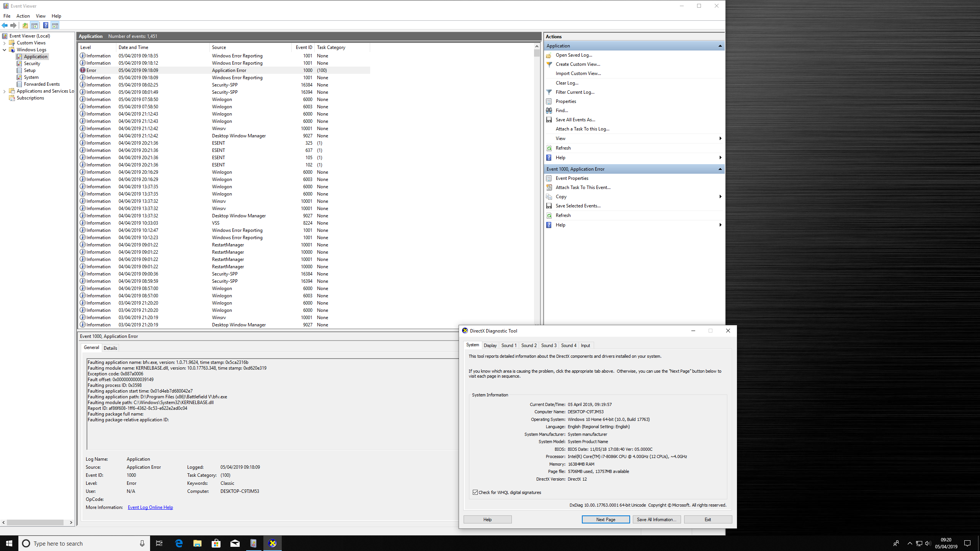Open Task View on the taskbar

tap(159, 543)
